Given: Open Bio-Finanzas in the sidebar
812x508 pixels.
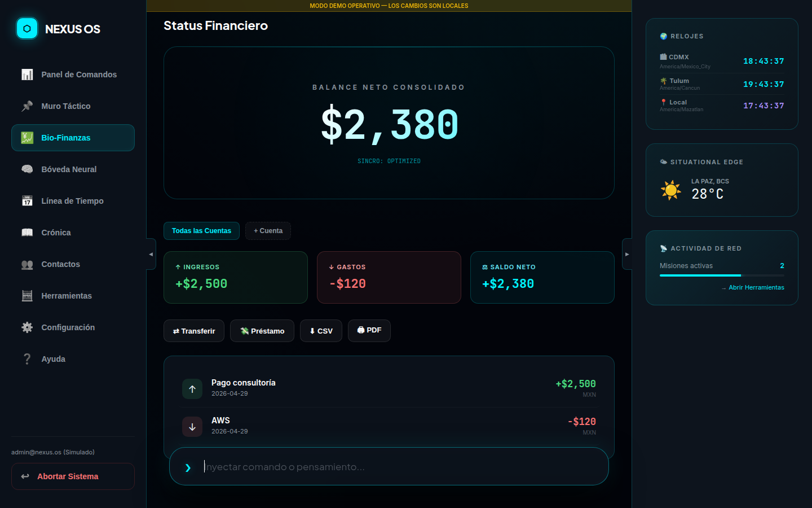Looking at the screenshot, I should point(73,138).
